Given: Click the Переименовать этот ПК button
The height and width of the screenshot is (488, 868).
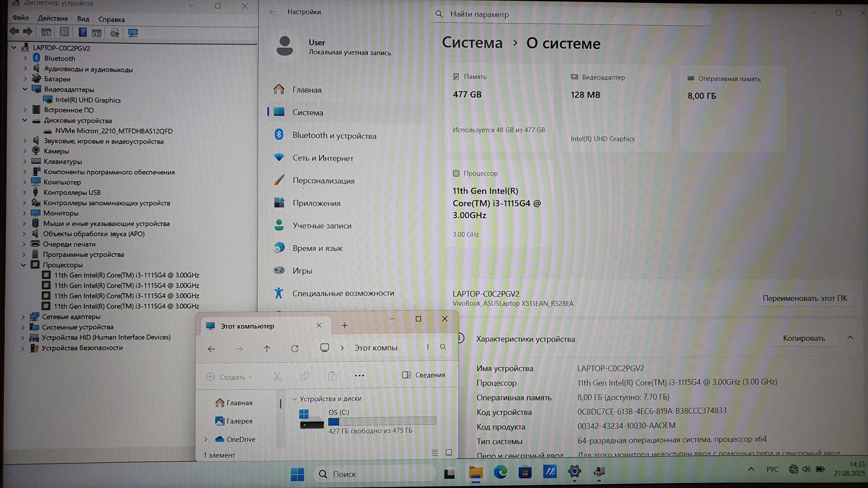Looking at the screenshot, I should tap(804, 298).
